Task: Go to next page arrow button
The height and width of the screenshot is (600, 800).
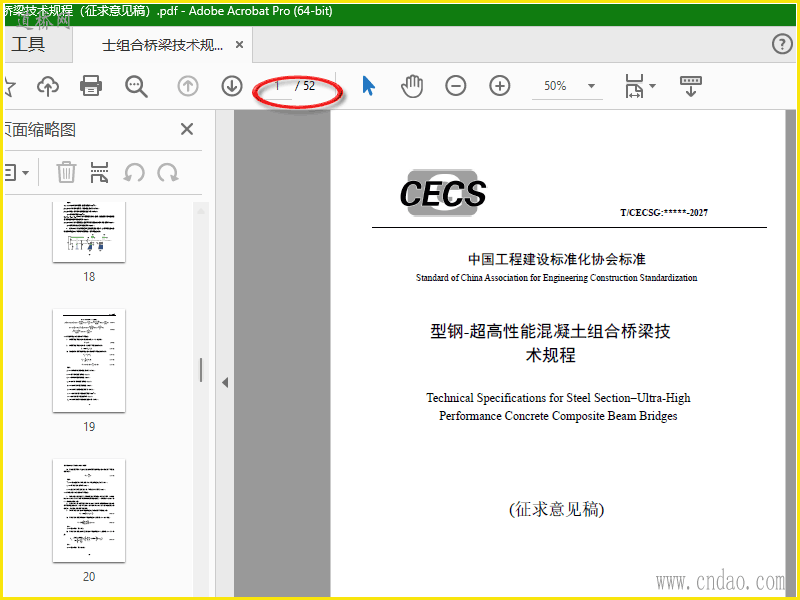Action: click(232, 86)
